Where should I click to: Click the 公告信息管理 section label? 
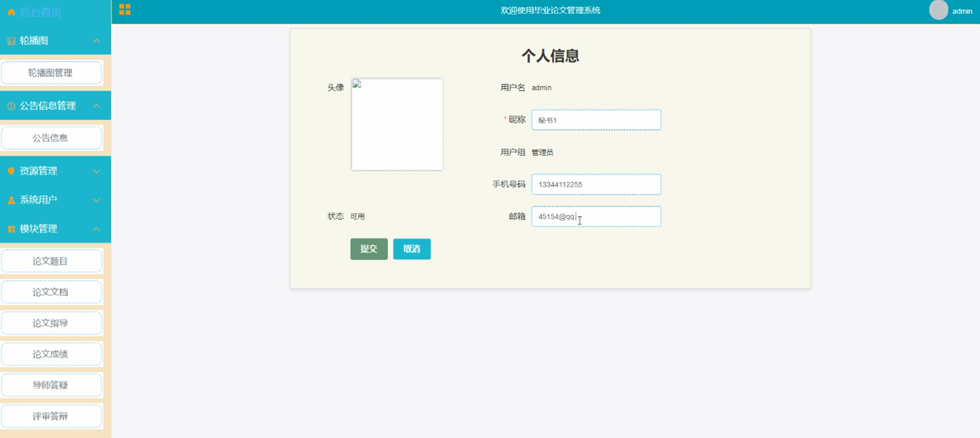tap(48, 106)
